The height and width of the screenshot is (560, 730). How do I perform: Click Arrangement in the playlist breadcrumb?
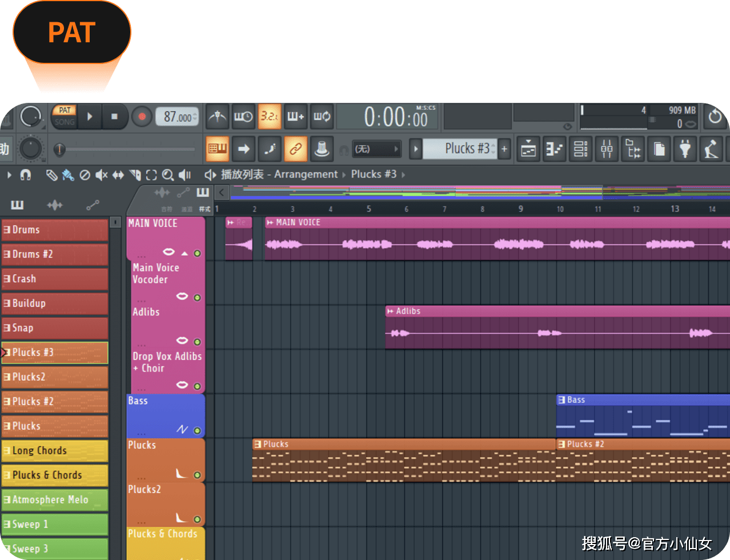click(x=306, y=174)
